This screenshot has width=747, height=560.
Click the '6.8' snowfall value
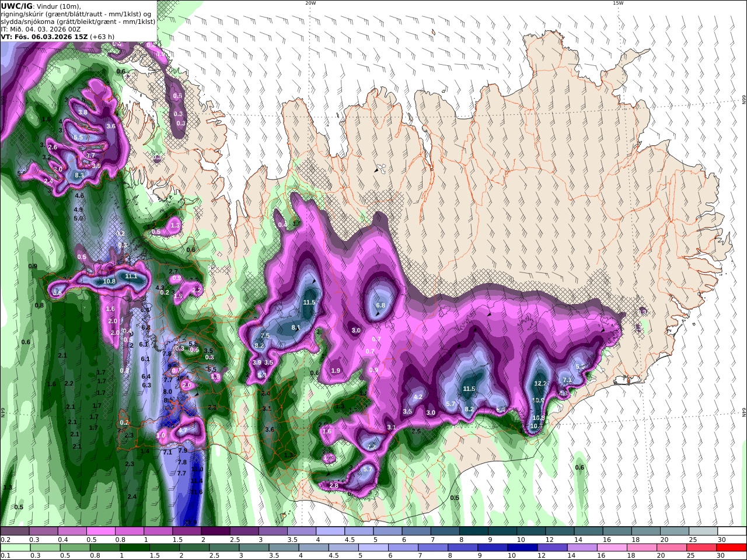[381, 305]
